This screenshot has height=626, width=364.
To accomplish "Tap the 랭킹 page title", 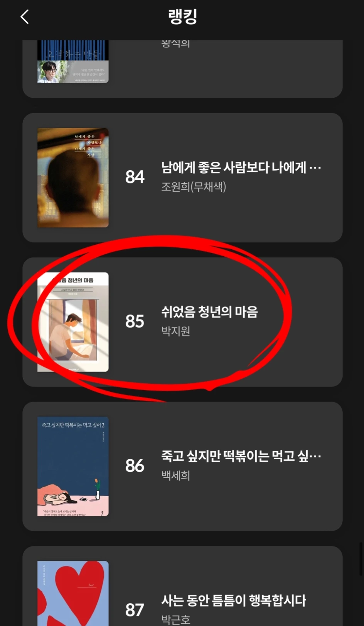I will pyautogui.click(x=182, y=17).
